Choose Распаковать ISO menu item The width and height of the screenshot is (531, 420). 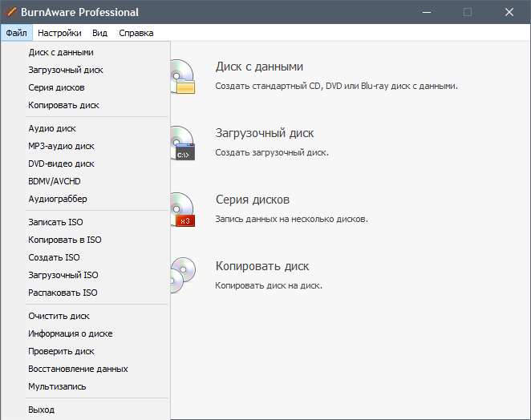(x=63, y=293)
